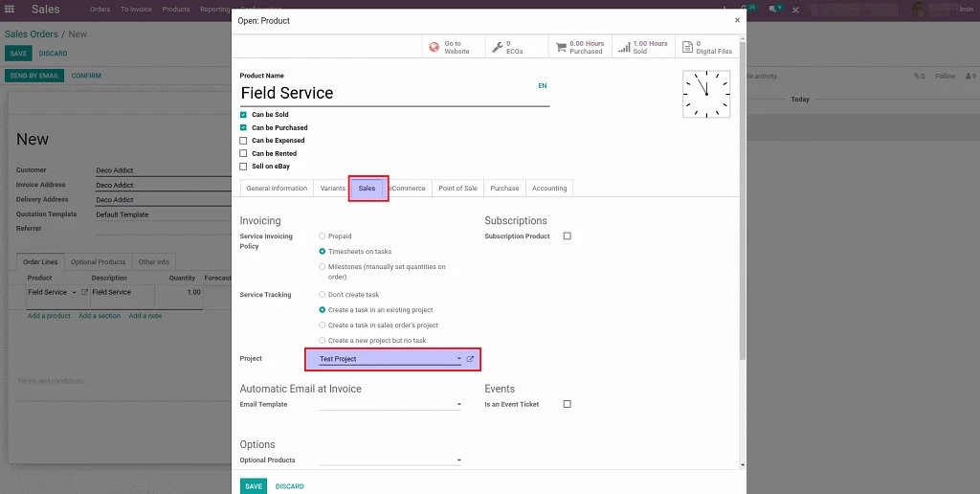Screen dimensions: 980x494
Task: Confirm the sales order
Action: pyautogui.click(x=86, y=76)
